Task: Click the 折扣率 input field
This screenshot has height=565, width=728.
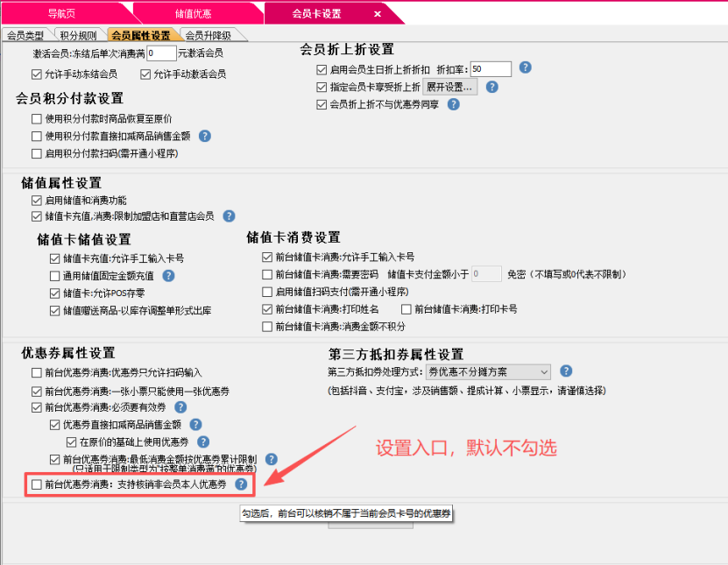Action: 491,69
